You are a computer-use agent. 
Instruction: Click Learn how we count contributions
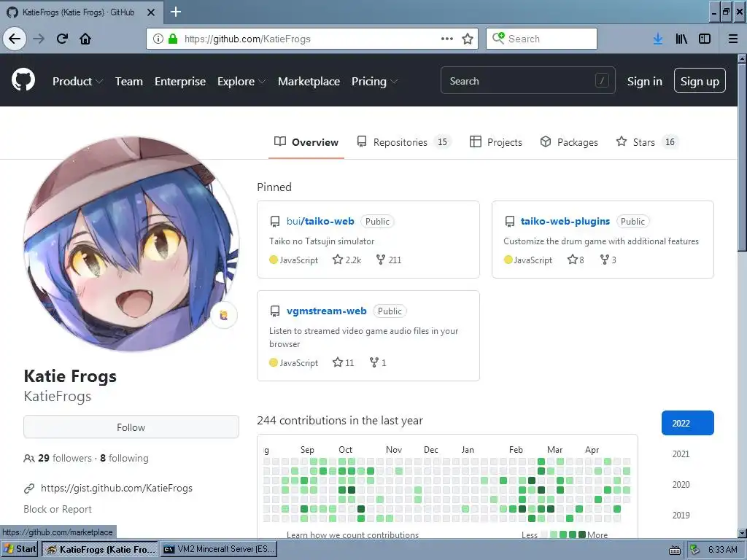352,534
